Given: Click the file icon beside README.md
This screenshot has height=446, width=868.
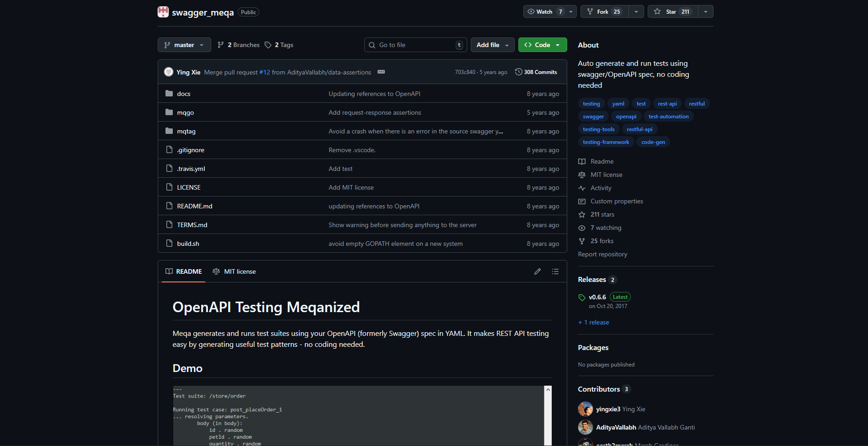Looking at the screenshot, I should coord(169,206).
